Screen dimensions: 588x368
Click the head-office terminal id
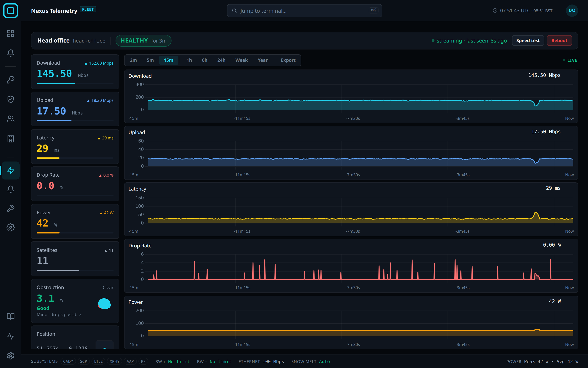(89, 41)
